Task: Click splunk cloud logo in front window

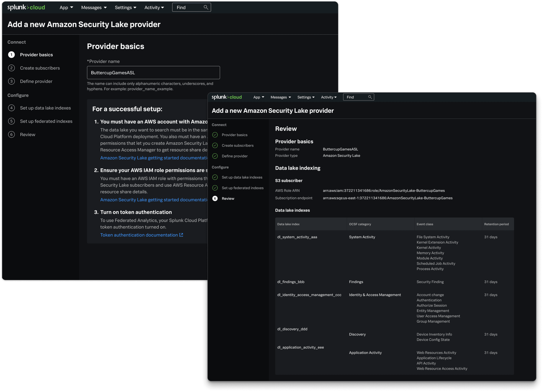Action: click(226, 97)
